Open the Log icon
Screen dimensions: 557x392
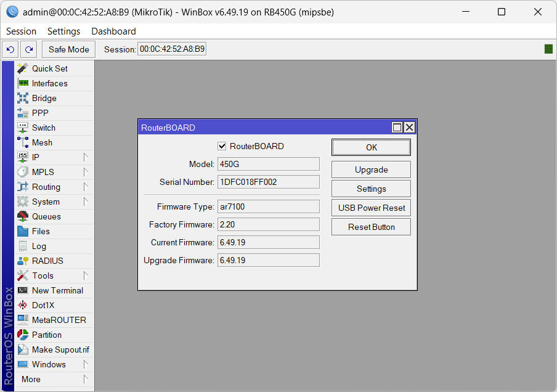(x=23, y=246)
